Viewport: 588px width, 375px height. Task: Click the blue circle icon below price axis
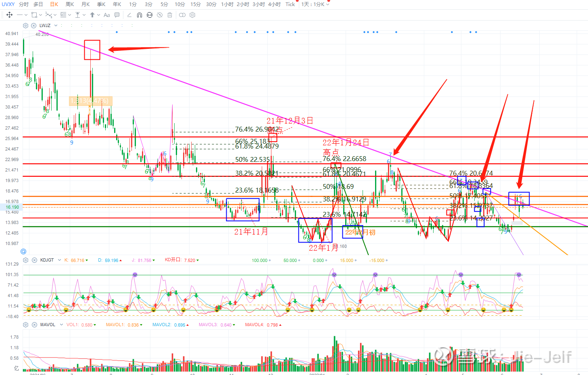click(23, 251)
